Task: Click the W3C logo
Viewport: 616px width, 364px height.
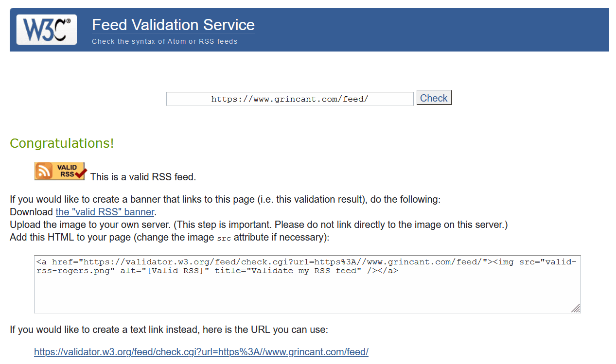Action: [x=47, y=30]
